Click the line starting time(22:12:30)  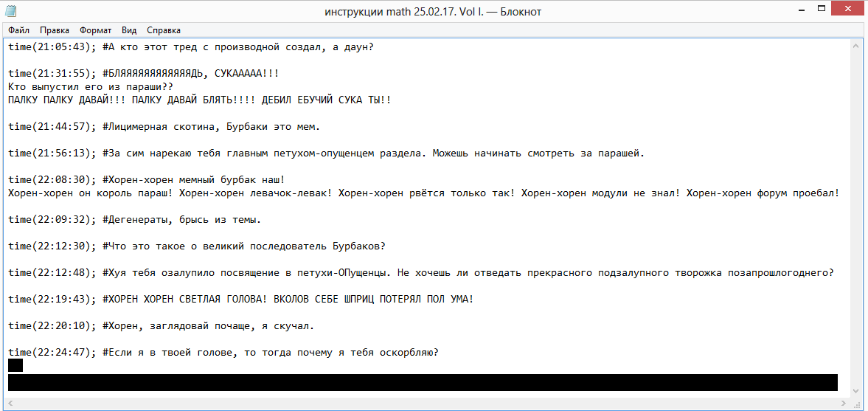pos(196,246)
